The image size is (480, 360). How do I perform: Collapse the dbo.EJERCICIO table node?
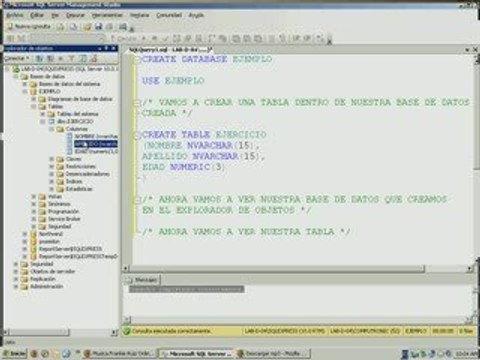[43, 121]
